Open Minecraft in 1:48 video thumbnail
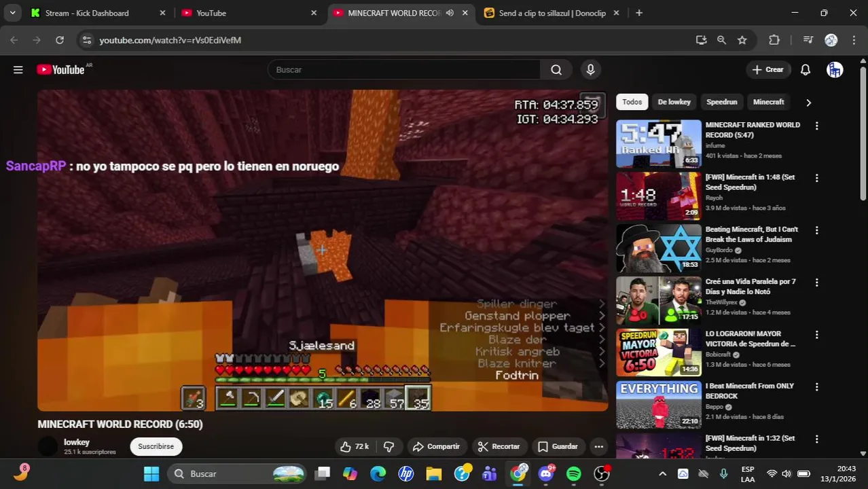This screenshot has height=489, width=868. (x=659, y=196)
